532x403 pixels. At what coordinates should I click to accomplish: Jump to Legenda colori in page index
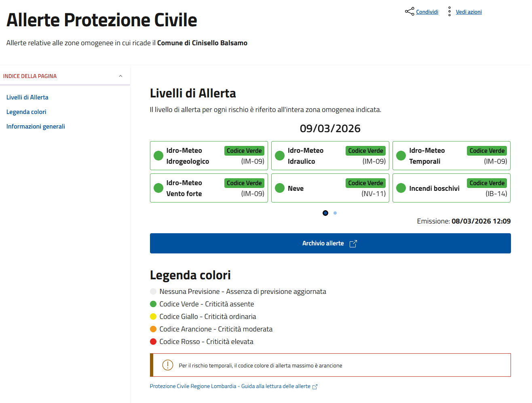(26, 112)
